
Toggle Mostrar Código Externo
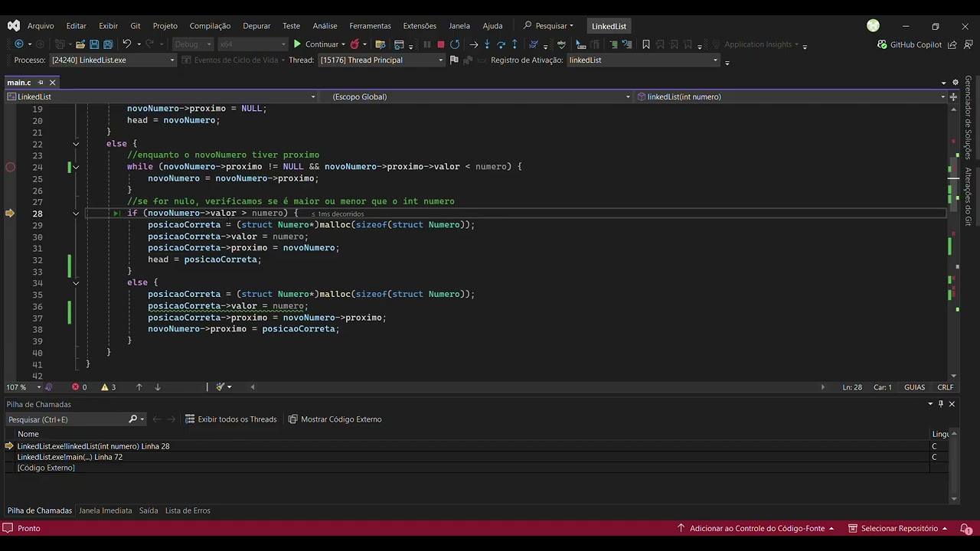click(335, 419)
